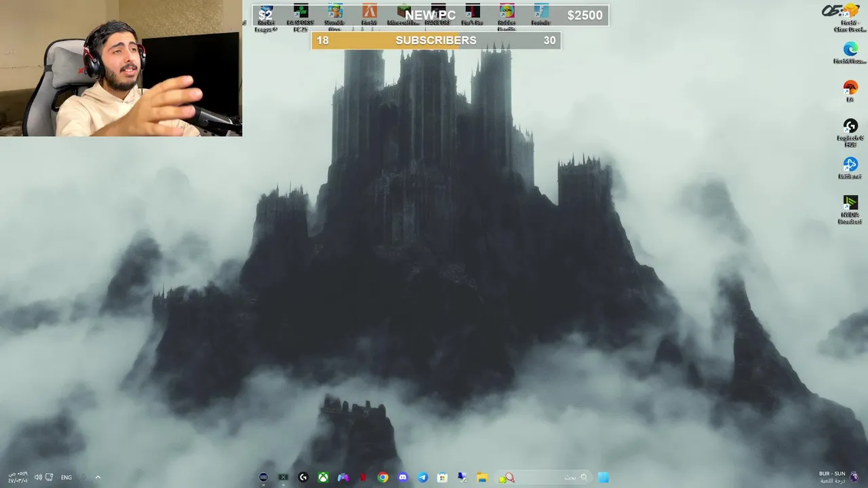Image resolution: width=868 pixels, height=488 pixels.
Task: Open the round dark circle app icon on the taskbar
Action: pos(263,477)
